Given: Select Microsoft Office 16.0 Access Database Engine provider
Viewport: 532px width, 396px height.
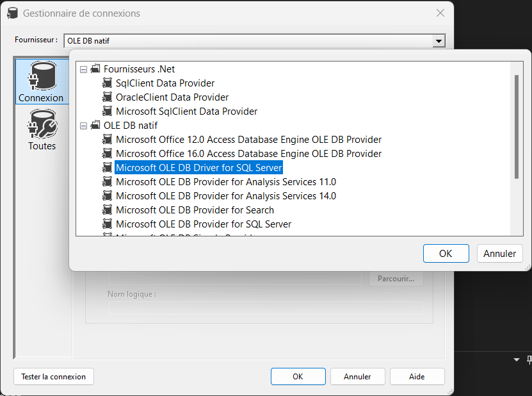Looking at the screenshot, I should point(248,154).
